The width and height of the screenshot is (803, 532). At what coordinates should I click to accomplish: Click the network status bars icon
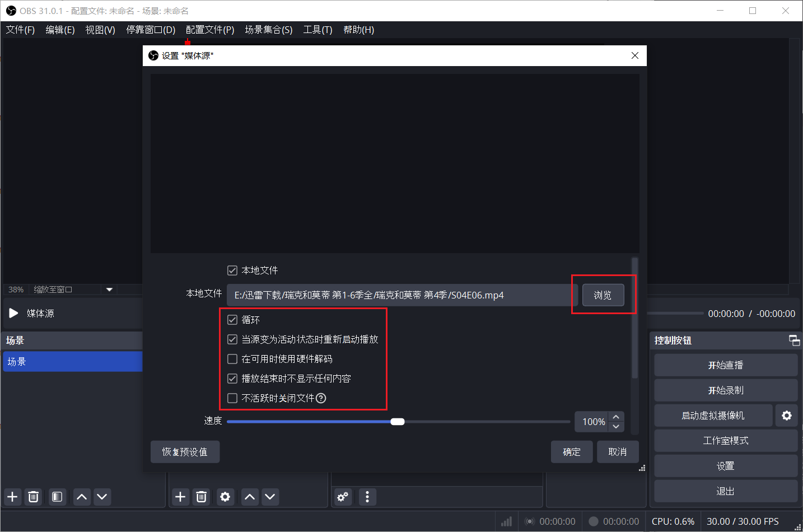[507, 521]
